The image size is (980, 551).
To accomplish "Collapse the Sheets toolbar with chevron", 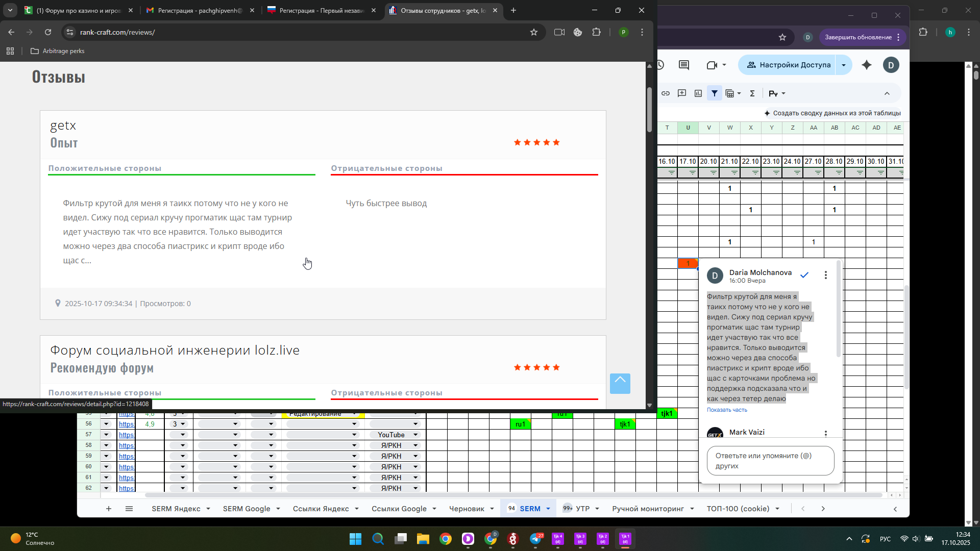I will [887, 93].
